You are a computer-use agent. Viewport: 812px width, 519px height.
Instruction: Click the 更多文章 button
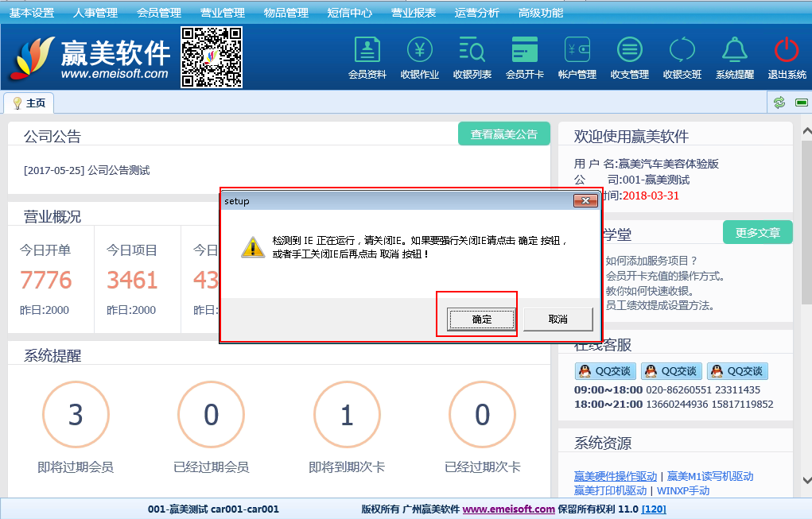click(x=757, y=233)
